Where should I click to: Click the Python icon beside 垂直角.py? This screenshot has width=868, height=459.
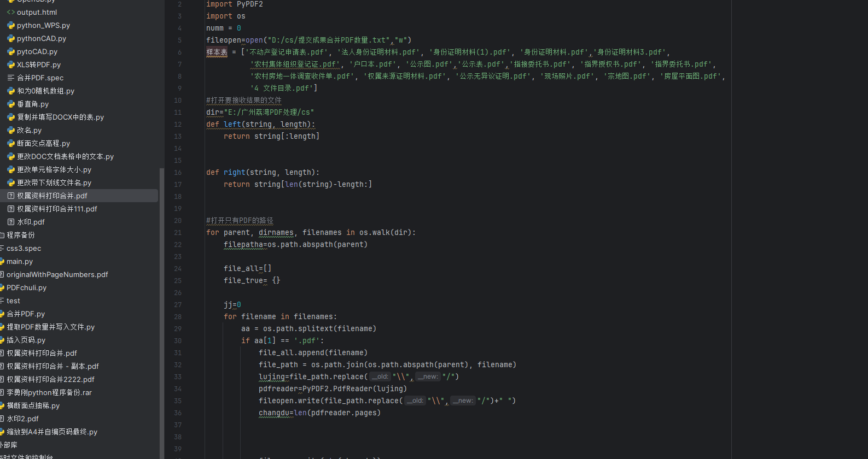pyautogui.click(x=11, y=104)
